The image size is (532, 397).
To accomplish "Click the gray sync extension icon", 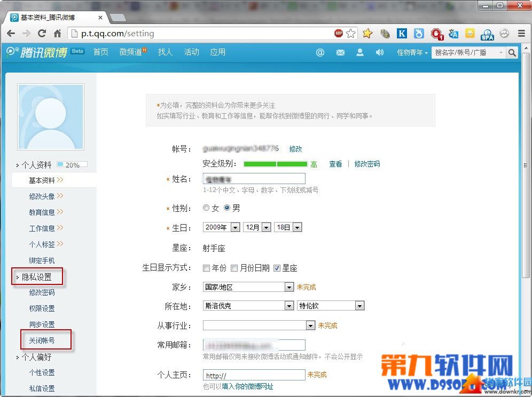I will 504,34.
